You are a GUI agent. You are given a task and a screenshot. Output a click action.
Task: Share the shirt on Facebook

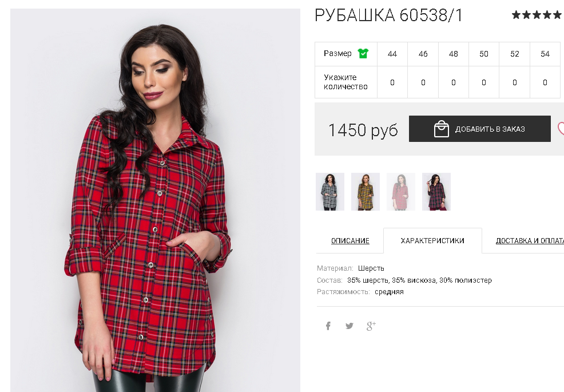click(x=328, y=326)
